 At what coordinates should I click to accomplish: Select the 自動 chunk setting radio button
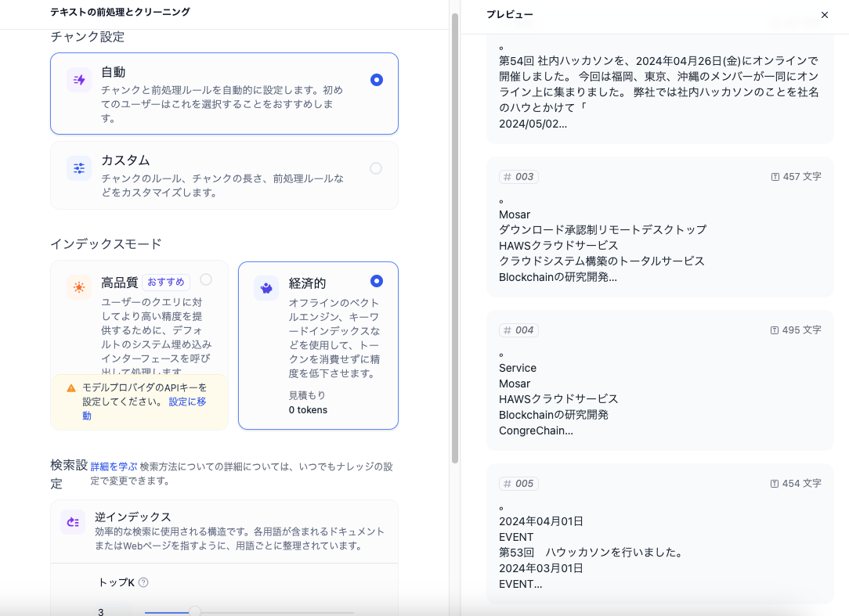click(x=376, y=79)
